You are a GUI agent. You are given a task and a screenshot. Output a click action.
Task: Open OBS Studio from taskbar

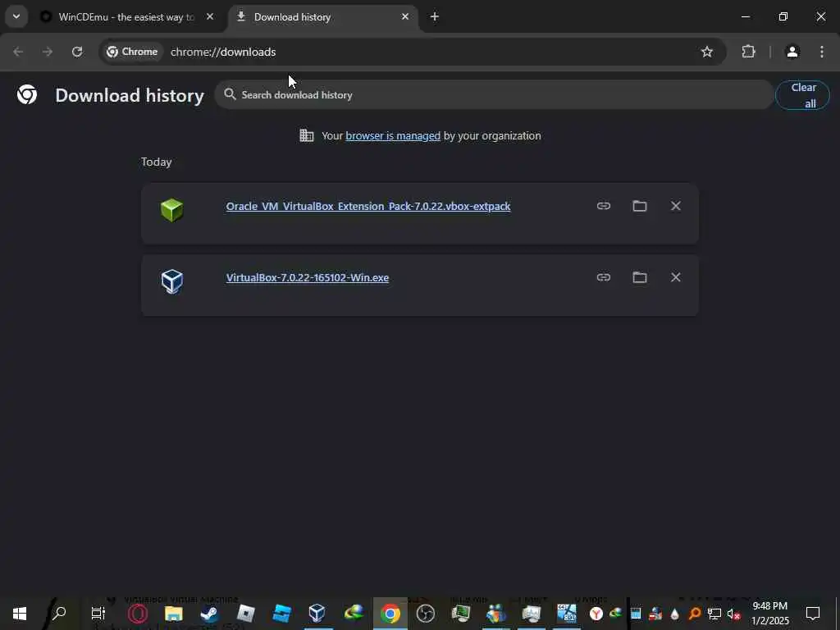(x=426, y=614)
